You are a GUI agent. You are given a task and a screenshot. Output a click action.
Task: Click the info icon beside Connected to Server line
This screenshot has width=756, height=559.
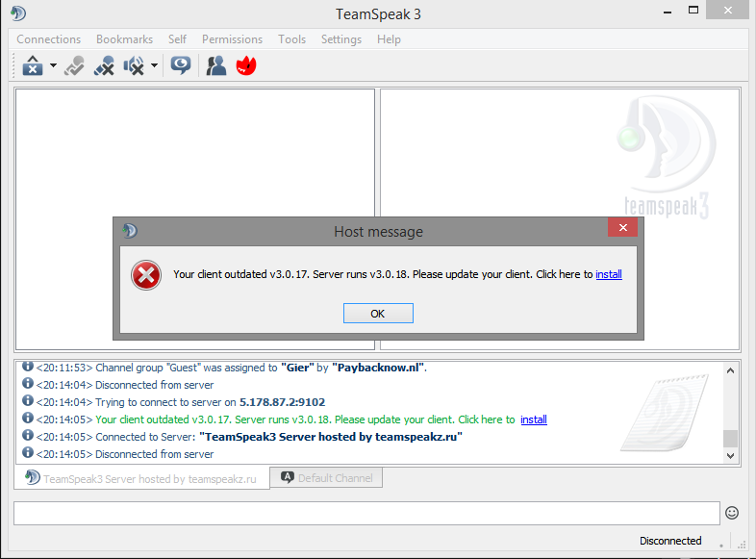coord(28,435)
